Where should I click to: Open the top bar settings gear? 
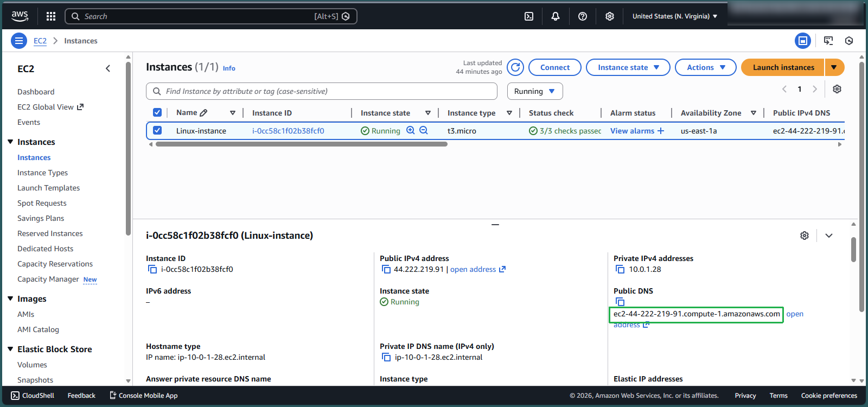point(610,16)
